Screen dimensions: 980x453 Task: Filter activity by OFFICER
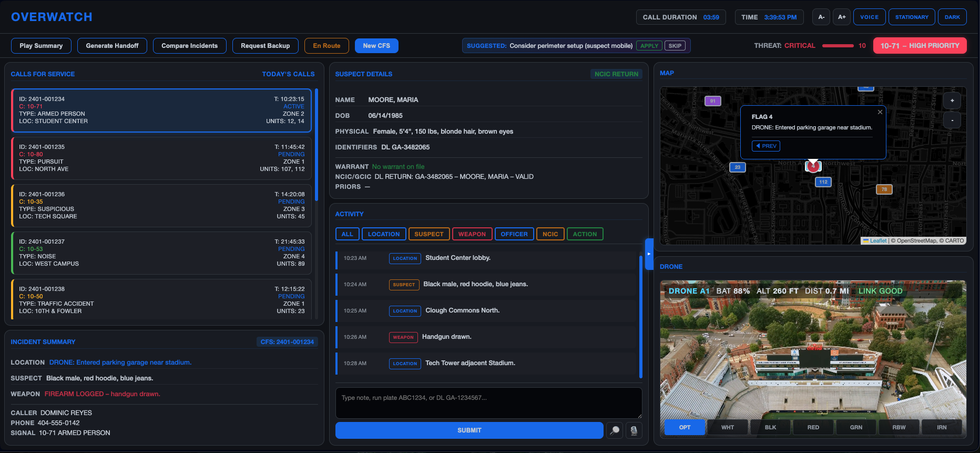pos(514,234)
